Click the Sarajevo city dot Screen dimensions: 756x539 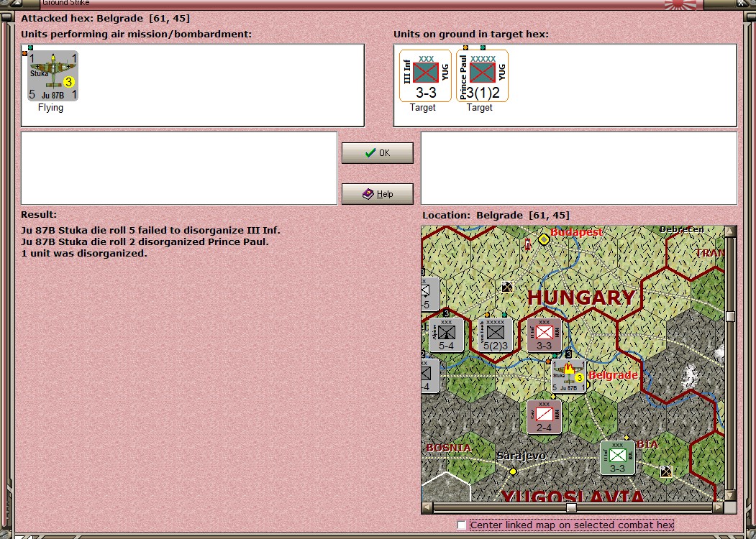coord(513,471)
